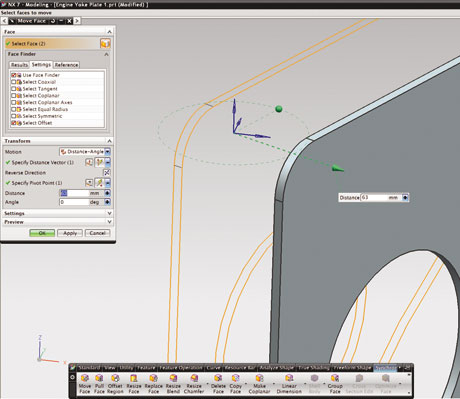This screenshot has width=460, height=399.
Task: Click the Angle input field
Action: tap(74, 202)
